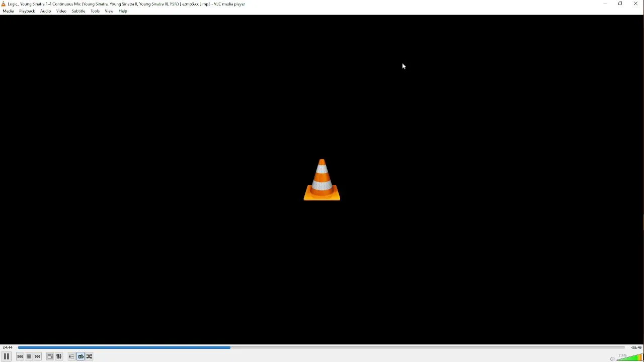The height and width of the screenshot is (362, 644).
Task: Click the VLC cone logo in the video area
Action: click(x=322, y=179)
